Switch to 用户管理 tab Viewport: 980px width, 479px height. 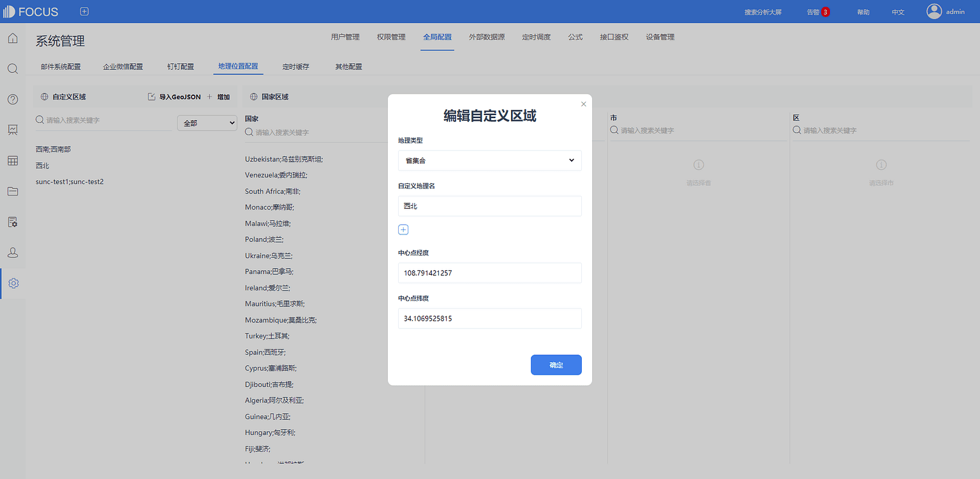pyautogui.click(x=345, y=37)
